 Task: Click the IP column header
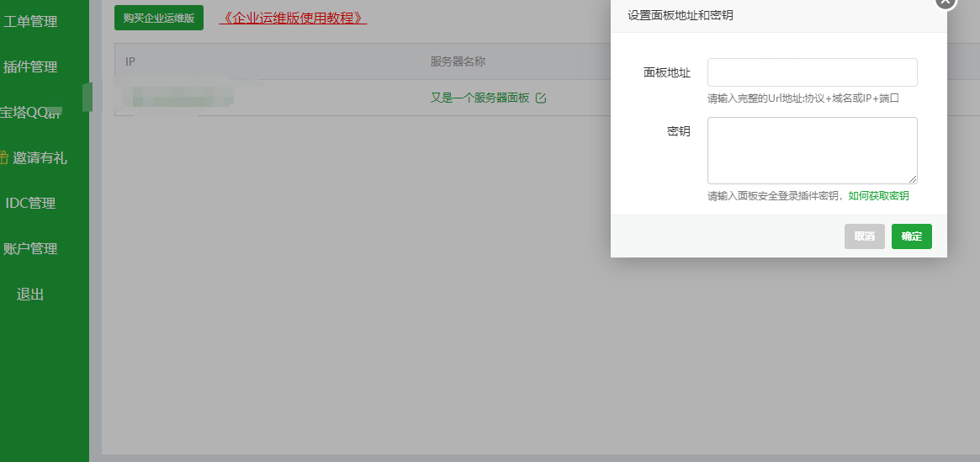[x=130, y=61]
